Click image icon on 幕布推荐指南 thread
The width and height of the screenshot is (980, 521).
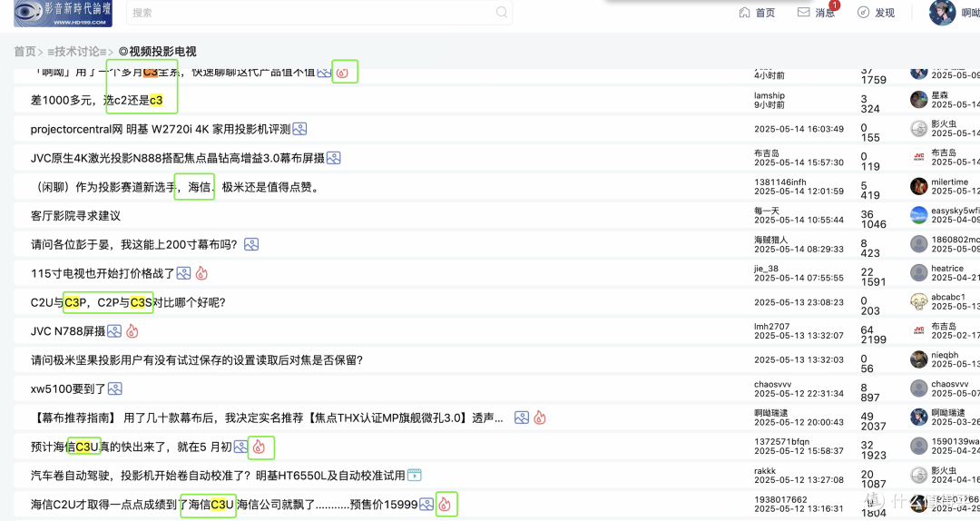pos(522,418)
